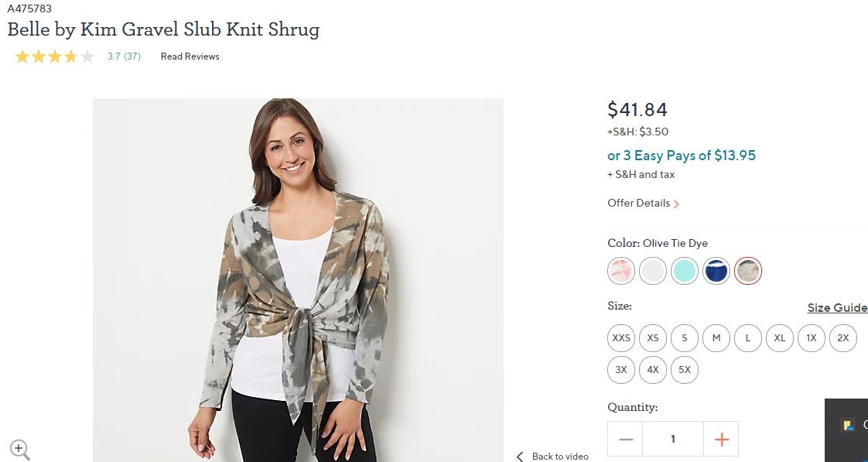Open Read Reviews
868x462 pixels.
190,56
